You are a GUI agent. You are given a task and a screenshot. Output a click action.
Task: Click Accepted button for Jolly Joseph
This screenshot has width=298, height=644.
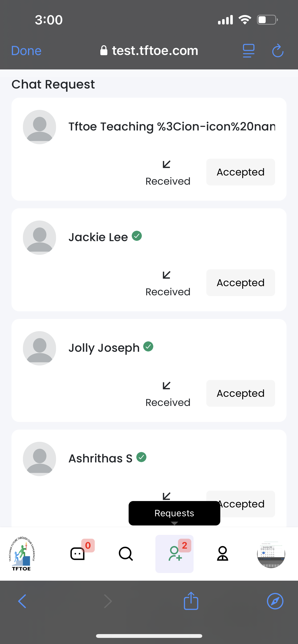click(240, 393)
